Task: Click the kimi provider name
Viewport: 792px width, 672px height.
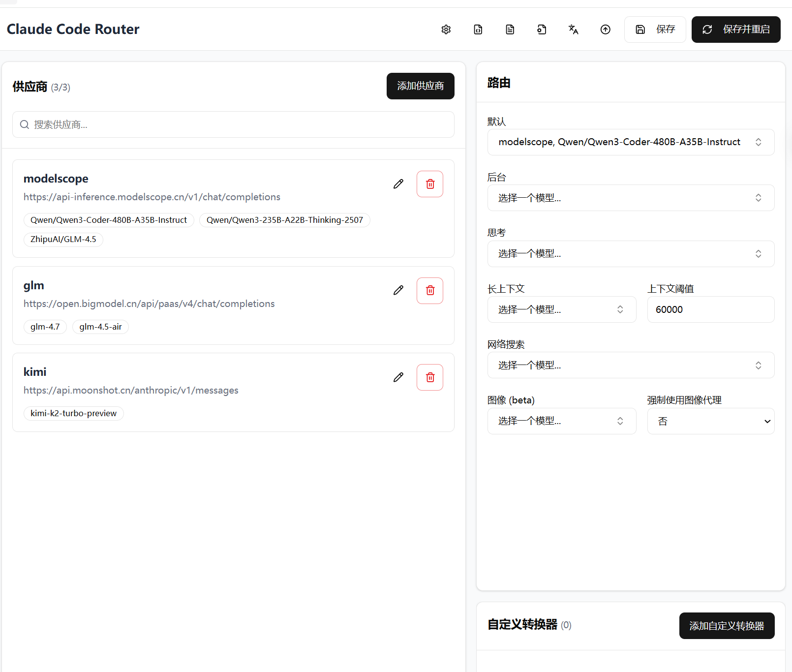Action: 35,372
